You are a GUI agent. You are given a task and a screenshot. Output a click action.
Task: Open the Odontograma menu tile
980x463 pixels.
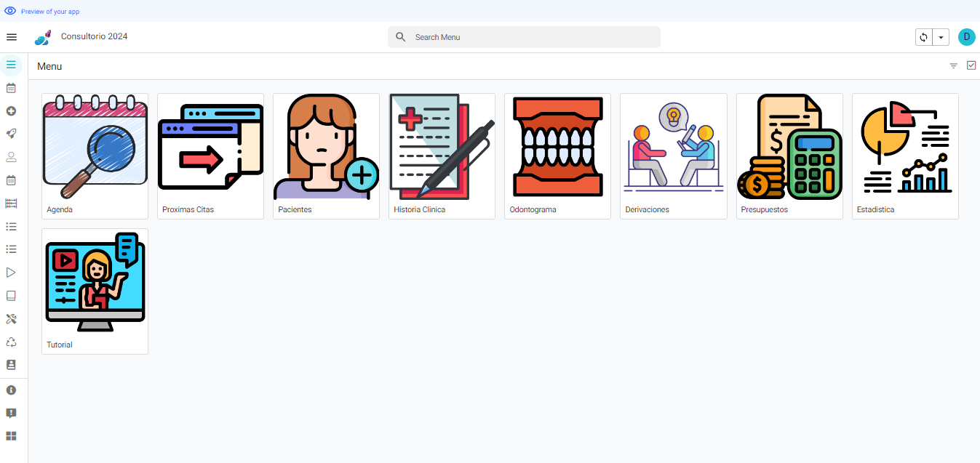(x=557, y=156)
